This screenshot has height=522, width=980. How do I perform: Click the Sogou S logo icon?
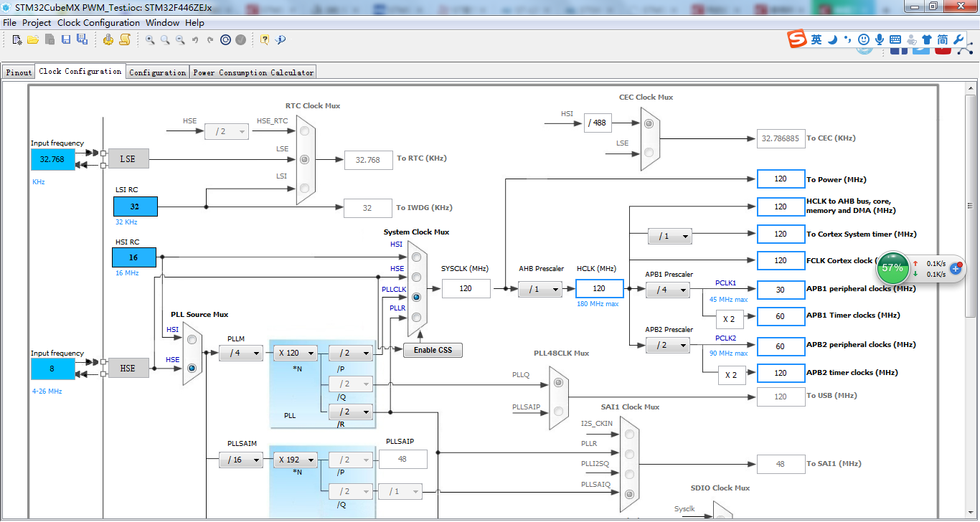click(797, 39)
